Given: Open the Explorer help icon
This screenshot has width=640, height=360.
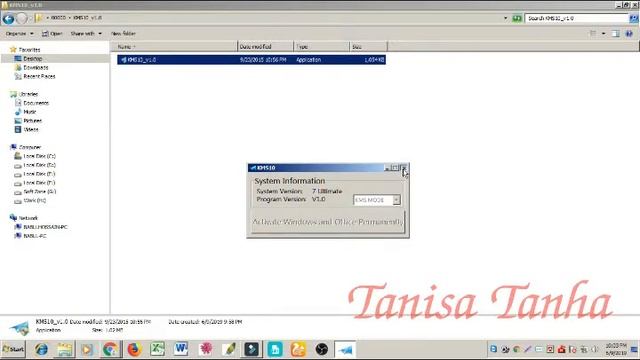Looking at the screenshot, I should point(629,33).
